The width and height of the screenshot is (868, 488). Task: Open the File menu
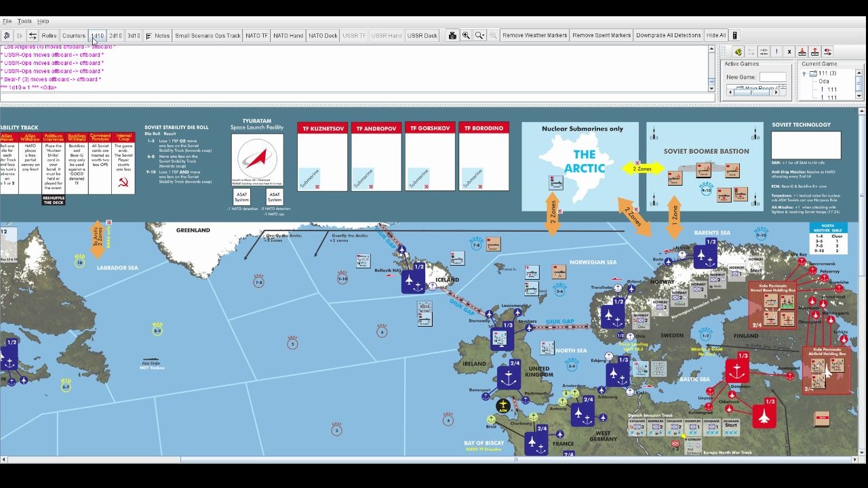[x=7, y=21]
